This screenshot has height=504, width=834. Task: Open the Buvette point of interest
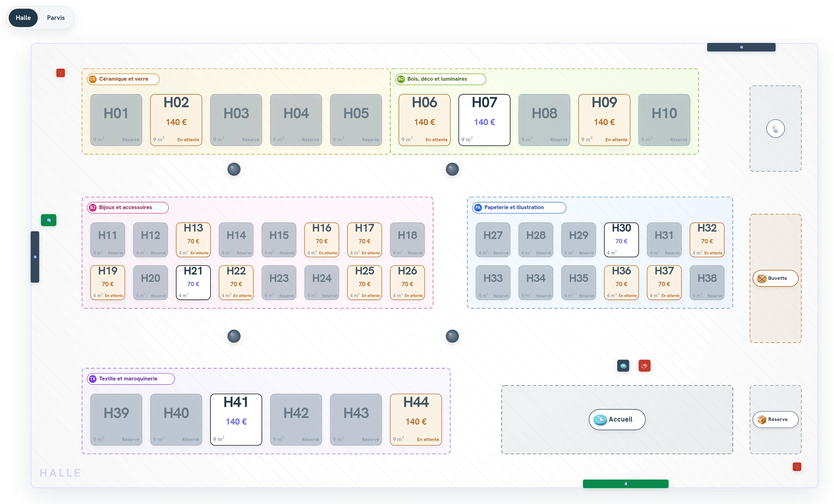point(775,278)
